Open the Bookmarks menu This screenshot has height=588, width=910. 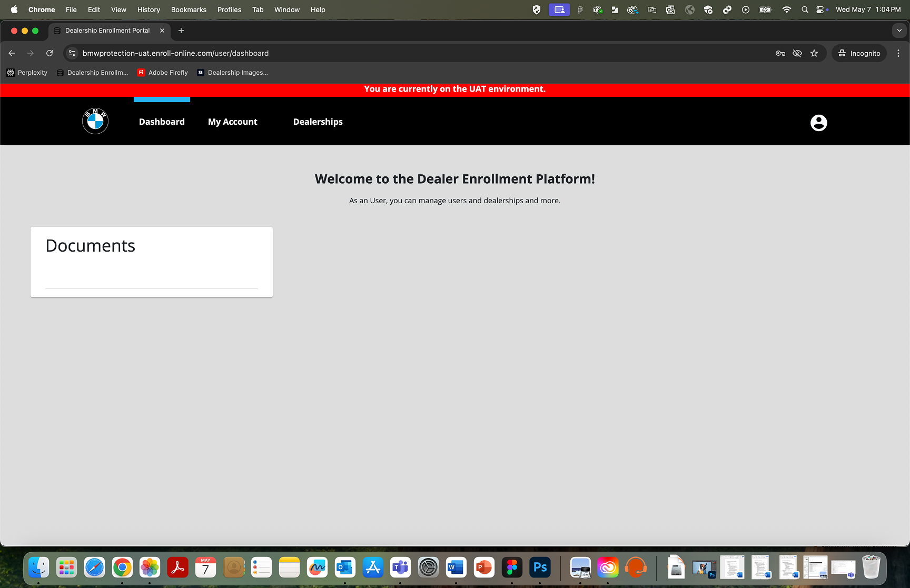[x=189, y=9]
